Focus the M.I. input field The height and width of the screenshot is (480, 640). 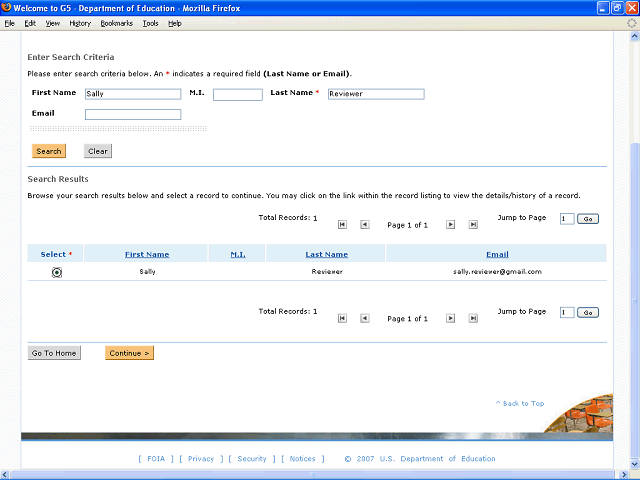pos(238,95)
